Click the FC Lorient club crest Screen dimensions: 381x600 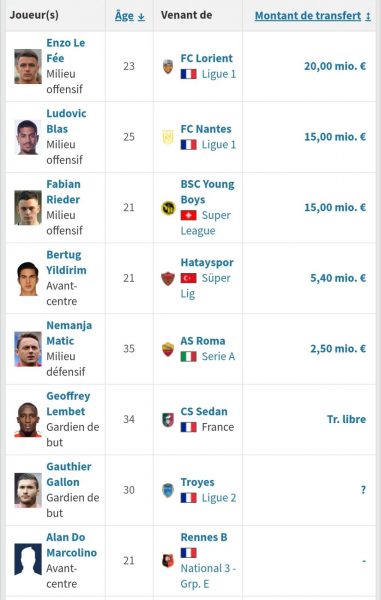(168, 66)
